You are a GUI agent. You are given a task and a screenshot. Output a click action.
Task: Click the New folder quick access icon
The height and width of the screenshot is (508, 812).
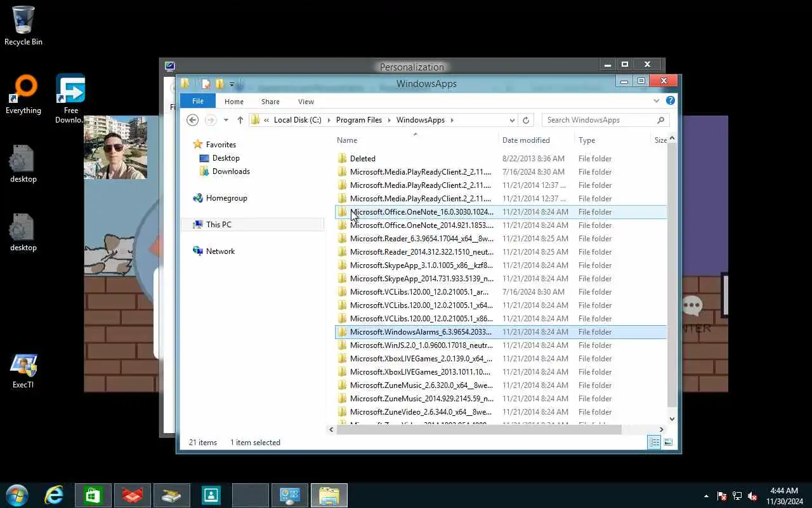(219, 84)
